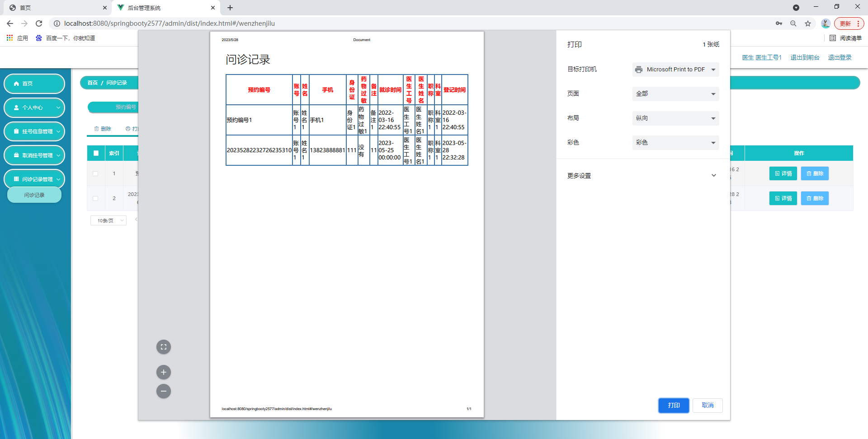The width and height of the screenshot is (868, 439).
Task: Open the 页面 pages dropdown
Action: pyautogui.click(x=675, y=94)
